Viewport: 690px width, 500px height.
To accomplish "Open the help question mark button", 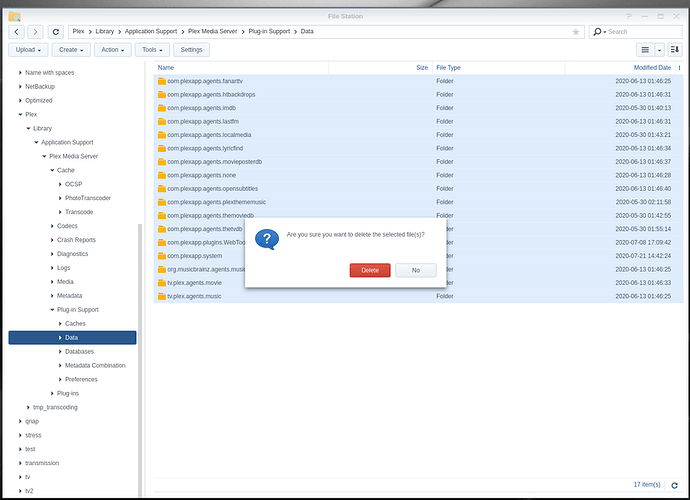I will [x=629, y=16].
